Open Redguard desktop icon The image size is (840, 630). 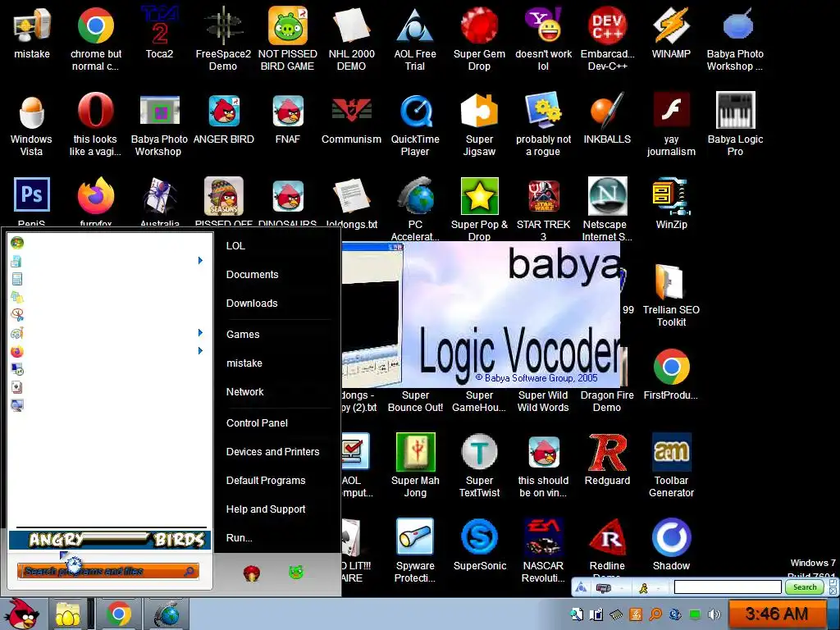pos(607,452)
